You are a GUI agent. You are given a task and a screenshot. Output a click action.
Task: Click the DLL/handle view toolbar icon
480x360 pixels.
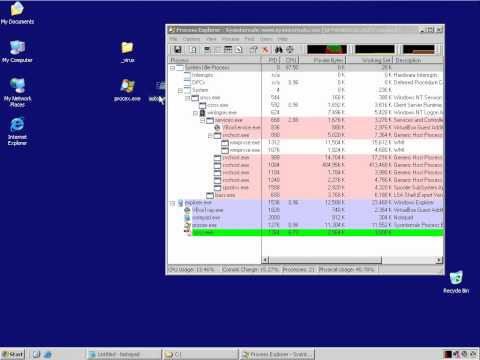click(x=239, y=50)
